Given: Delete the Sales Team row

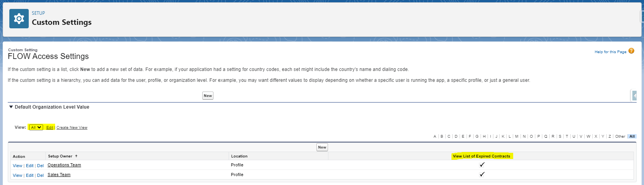Looking at the screenshot, I should (x=40, y=175).
